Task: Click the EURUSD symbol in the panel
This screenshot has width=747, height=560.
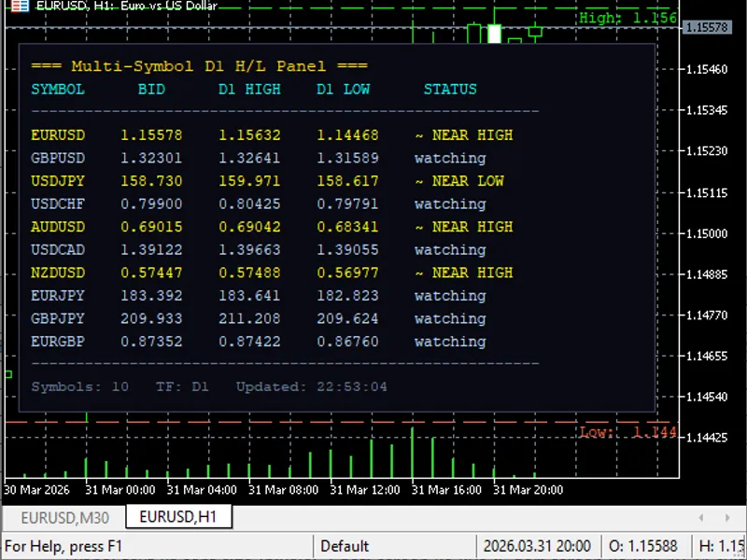Action: (x=58, y=135)
